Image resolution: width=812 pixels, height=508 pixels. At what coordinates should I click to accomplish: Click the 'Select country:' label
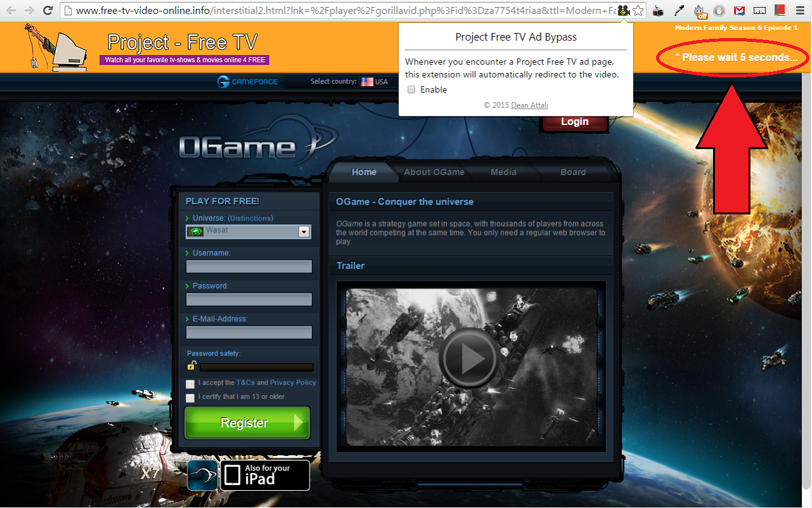coord(334,82)
